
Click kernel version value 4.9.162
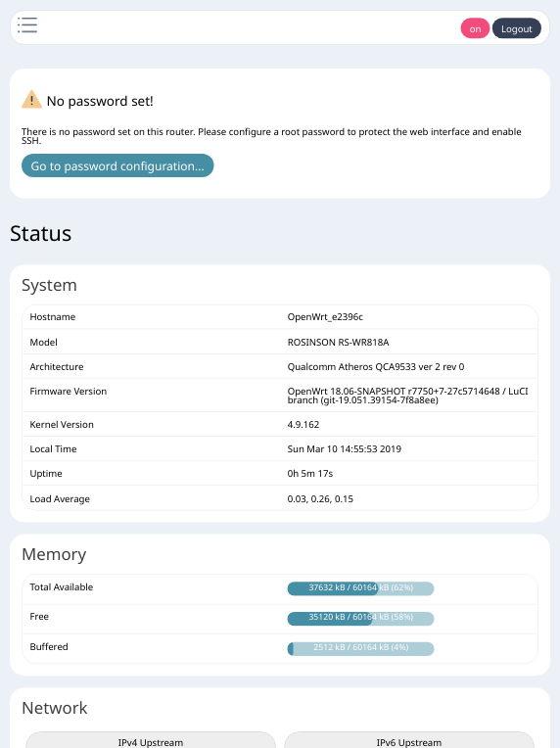pyautogui.click(x=303, y=425)
